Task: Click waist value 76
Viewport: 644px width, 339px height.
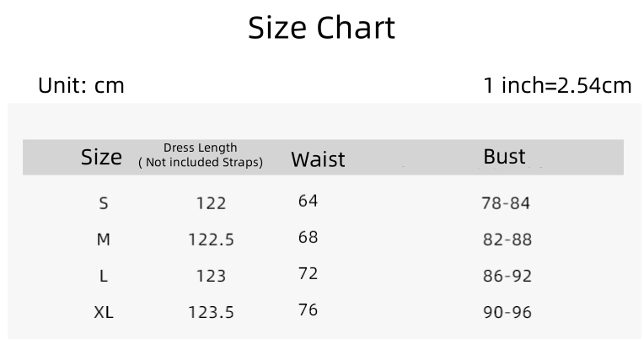Action: click(308, 309)
